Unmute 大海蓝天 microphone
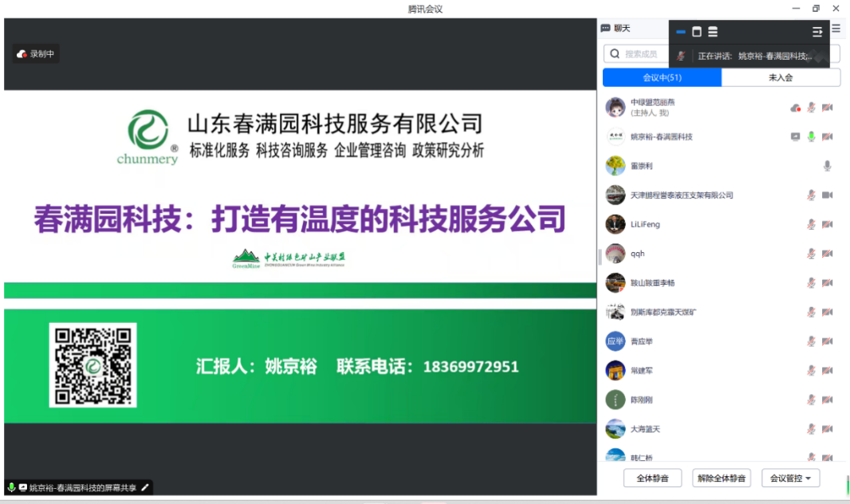 811,429
